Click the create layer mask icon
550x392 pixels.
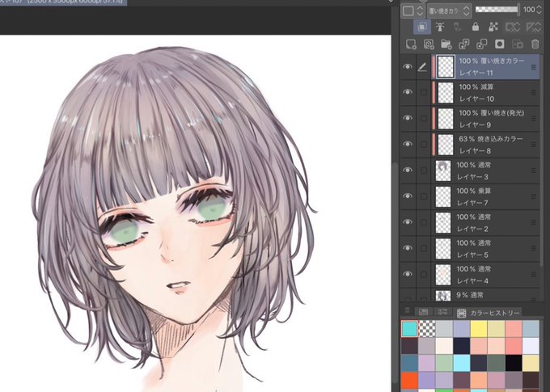pyautogui.click(x=500, y=44)
